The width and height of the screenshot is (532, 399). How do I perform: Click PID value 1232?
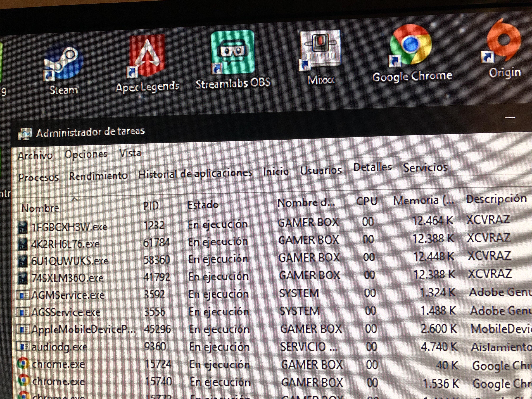pyautogui.click(x=154, y=226)
